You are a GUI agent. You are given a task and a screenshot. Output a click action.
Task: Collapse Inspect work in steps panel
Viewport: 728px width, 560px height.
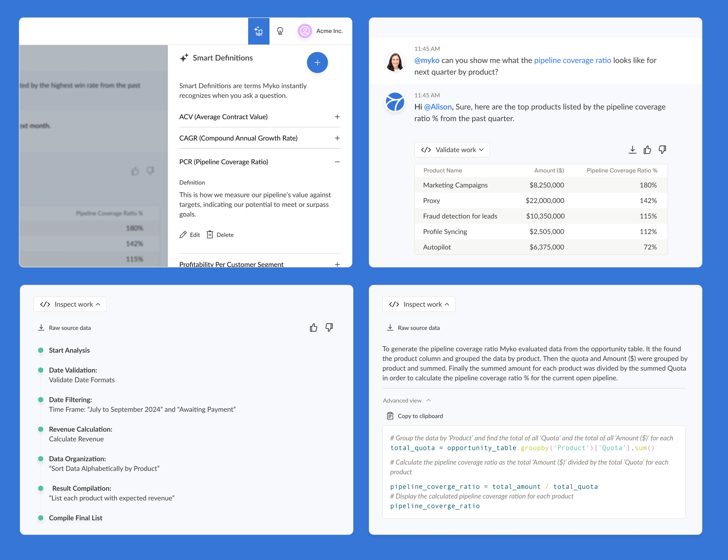(x=70, y=304)
